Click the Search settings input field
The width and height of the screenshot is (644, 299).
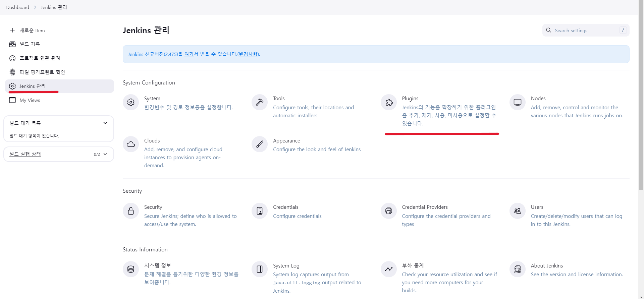coord(586,30)
